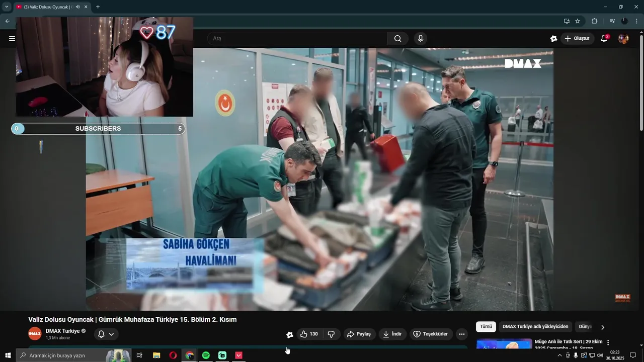
Task: Open Task View on the taskbar
Action: [139, 355]
